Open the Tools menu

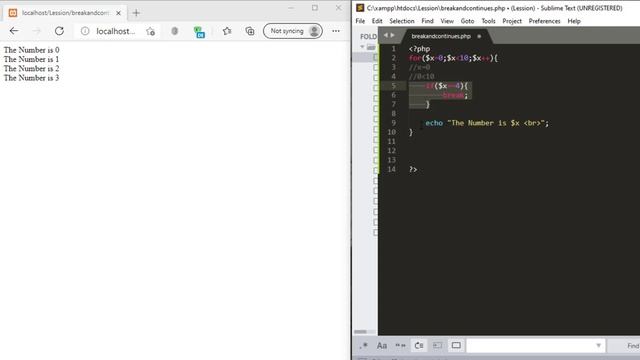pos(488,21)
